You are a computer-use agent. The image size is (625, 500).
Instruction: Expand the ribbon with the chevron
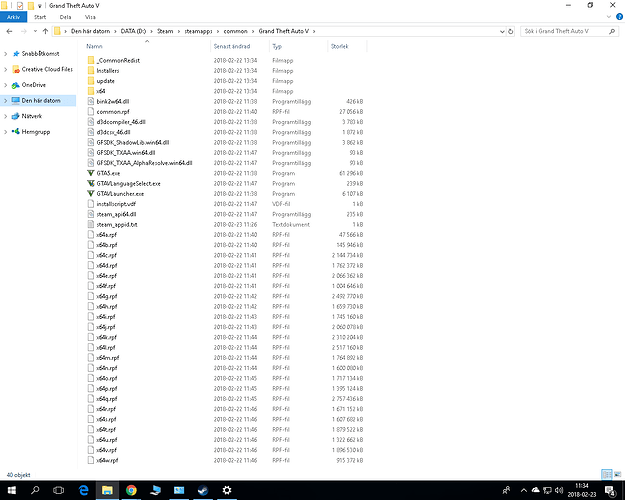pos(609,17)
